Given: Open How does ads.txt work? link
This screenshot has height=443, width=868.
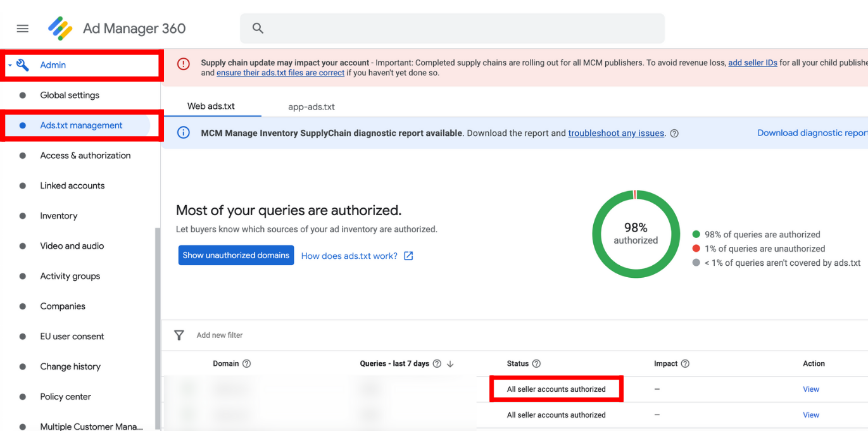Looking at the screenshot, I should [x=349, y=256].
